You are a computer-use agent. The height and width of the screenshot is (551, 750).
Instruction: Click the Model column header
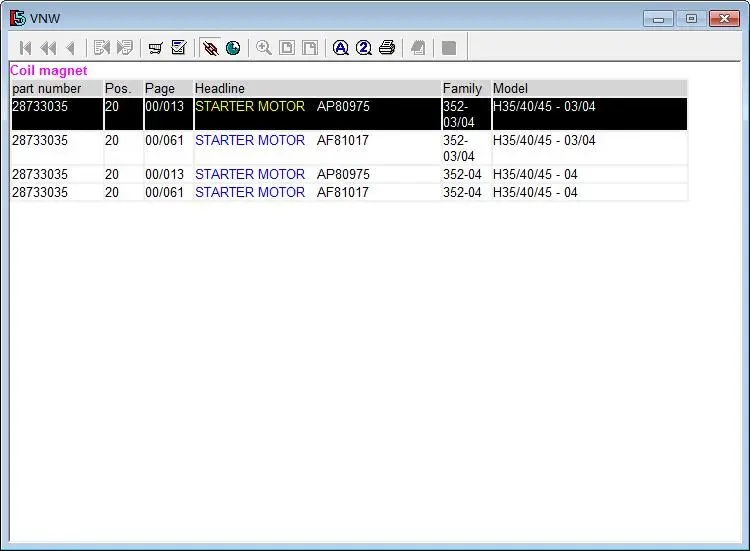589,88
